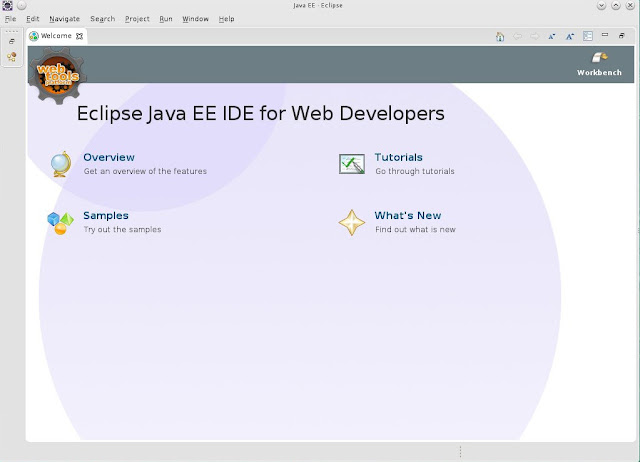Open the Navigate menu
Image resolution: width=640 pixels, height=462 pixels.
click(x=64, y=19)
